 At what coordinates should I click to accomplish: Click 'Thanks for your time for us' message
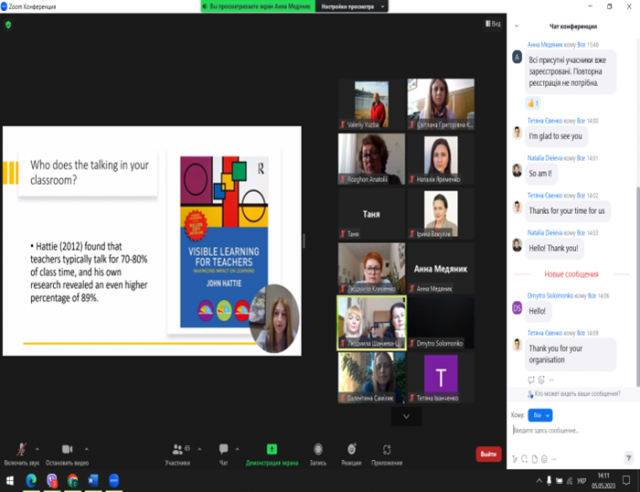coord(567,211)
